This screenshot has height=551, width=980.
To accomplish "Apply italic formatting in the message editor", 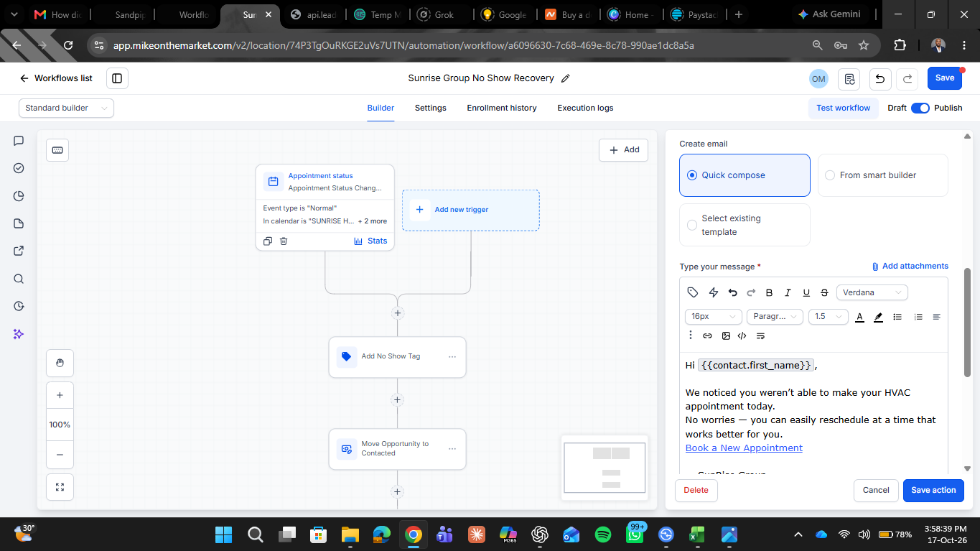I will (x=788, y=292).
